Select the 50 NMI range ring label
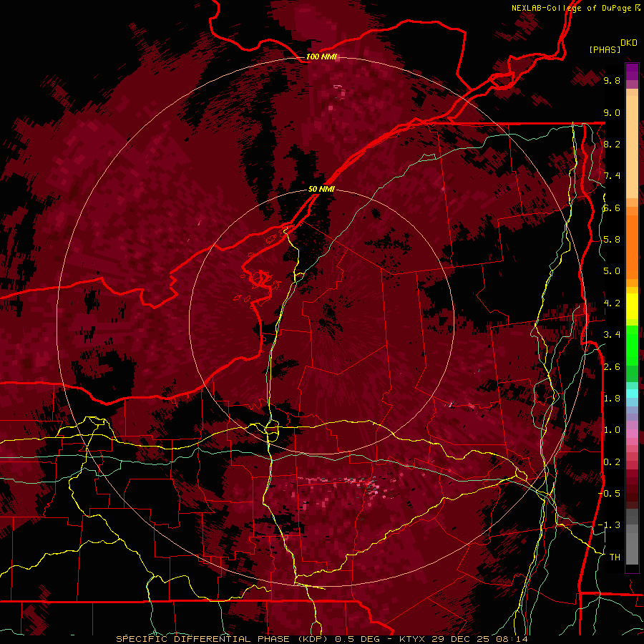644x644 pixels. [321, 189]
